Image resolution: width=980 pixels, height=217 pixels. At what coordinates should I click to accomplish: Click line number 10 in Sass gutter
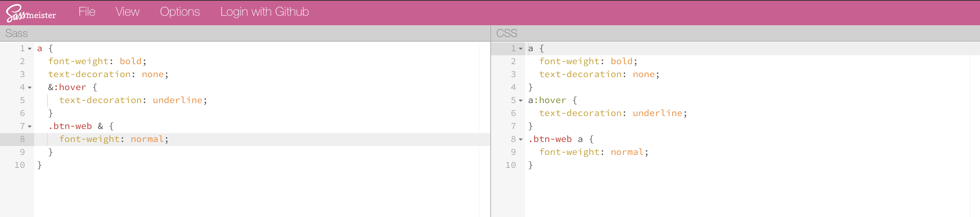tap(20, 165)
